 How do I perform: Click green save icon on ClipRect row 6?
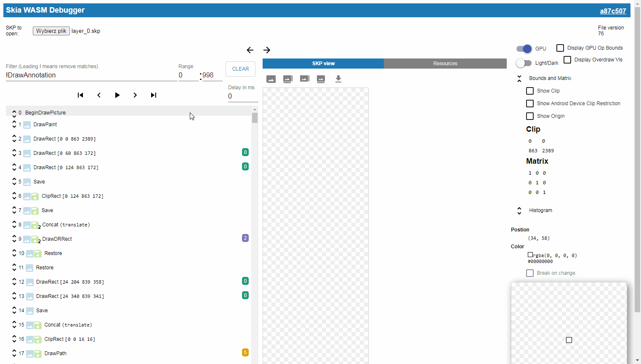35,197
